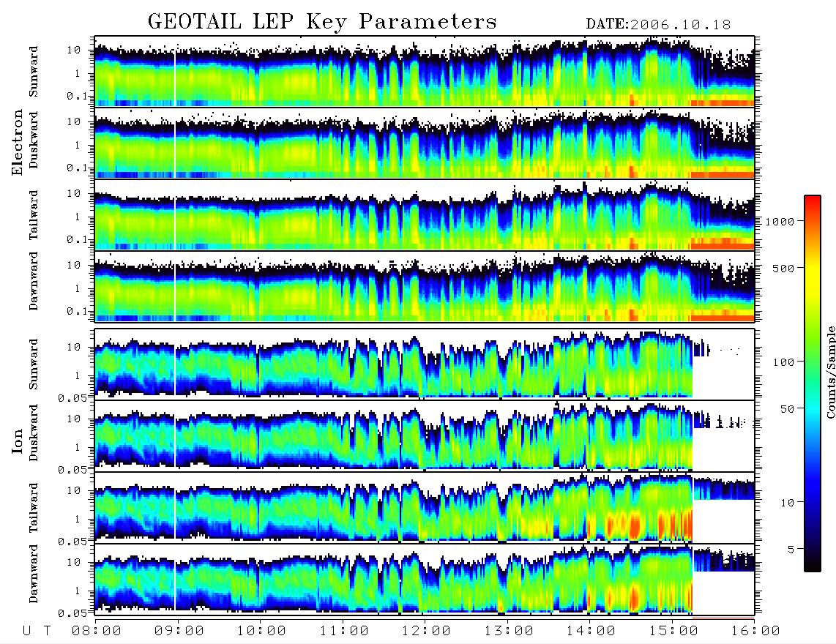This screenshot has height=644, width=836.
Task: Click the Electron 'Dawnward' panel label
Action: click(x=34, y=281)
